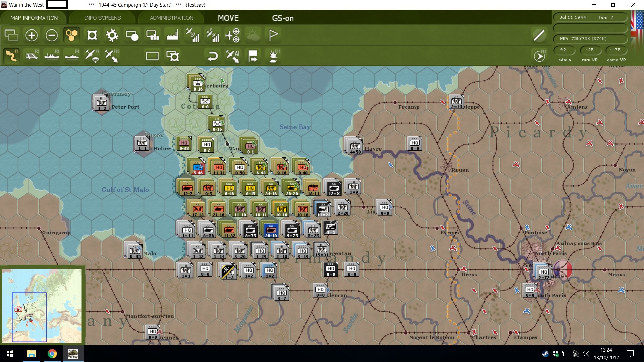Click the War in the West taskbar icon
This screenshot has width=644, height=362.
click(73, 354)
